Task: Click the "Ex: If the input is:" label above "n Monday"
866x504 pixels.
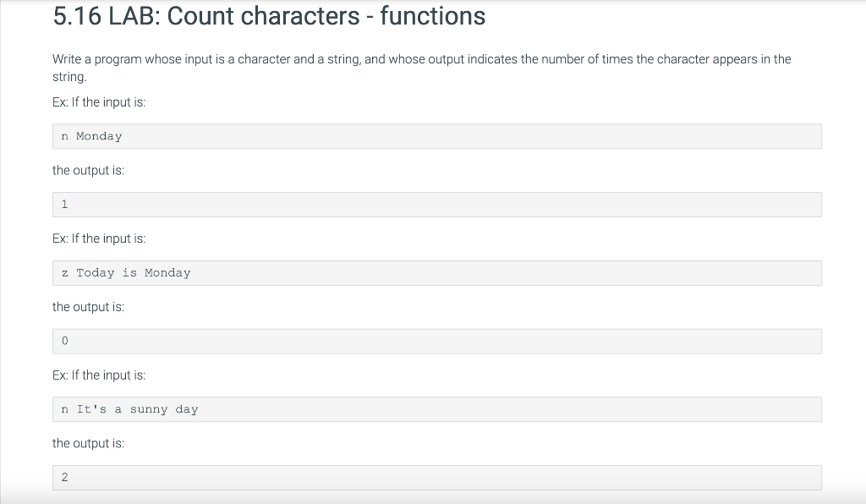Action: (x=99, y=102)
